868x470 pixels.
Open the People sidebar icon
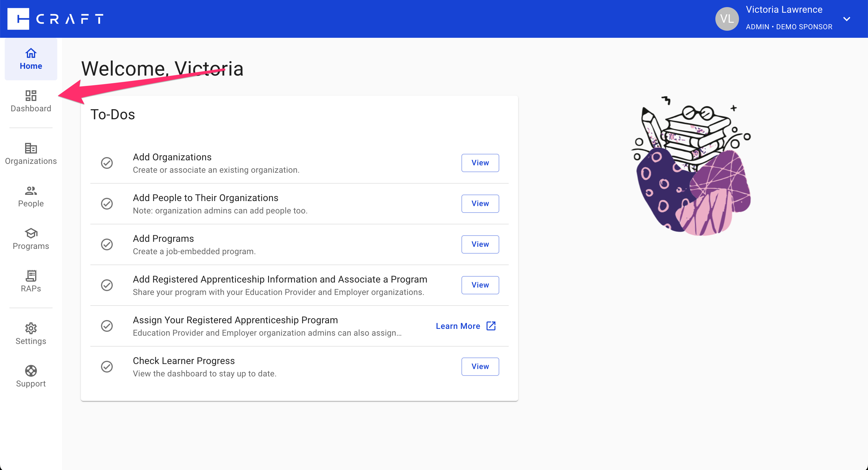pyautogui.click(x=31, y=191)
